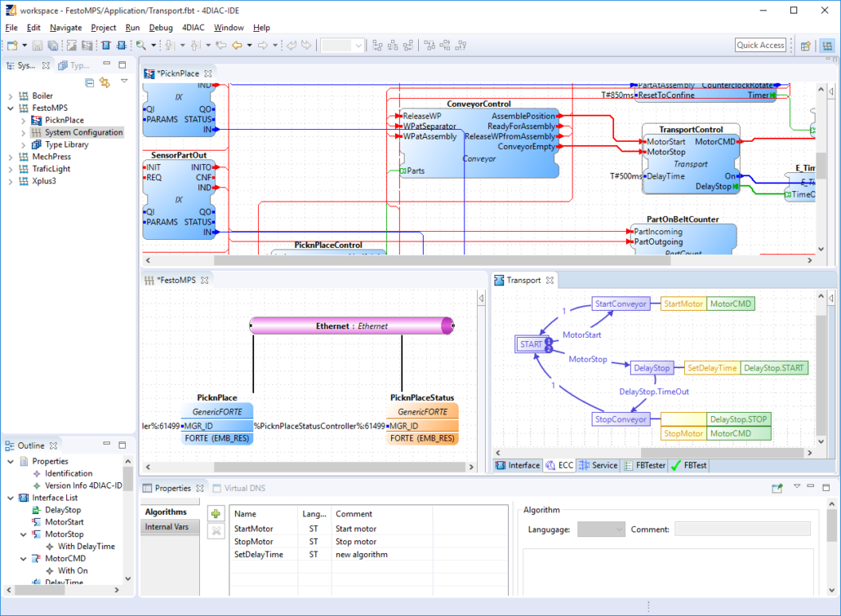The width and height of the screenshot is (841, 616).
Task: Click Collapse All icon in System Explorer
Action: tap(90, 82)
